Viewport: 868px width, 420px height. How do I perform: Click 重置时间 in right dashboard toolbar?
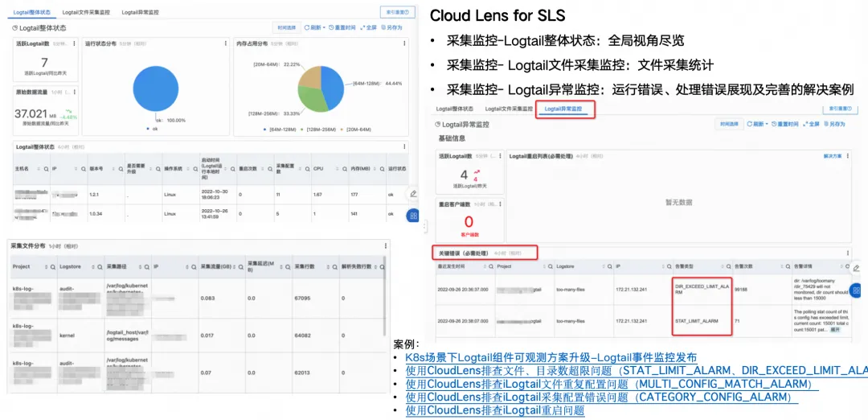(785, 125)
